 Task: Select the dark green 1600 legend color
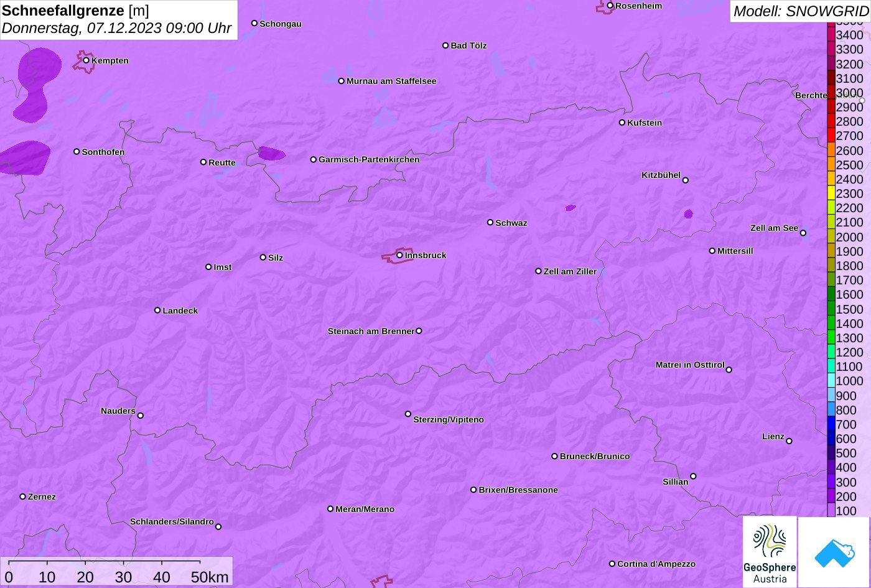[831, 294]
